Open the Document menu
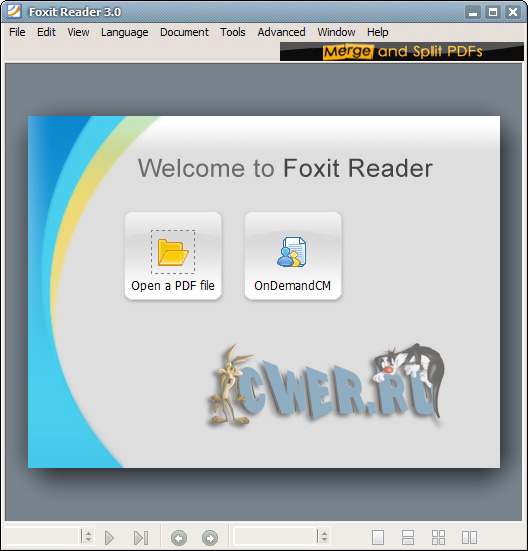 (x=184, y=32)
